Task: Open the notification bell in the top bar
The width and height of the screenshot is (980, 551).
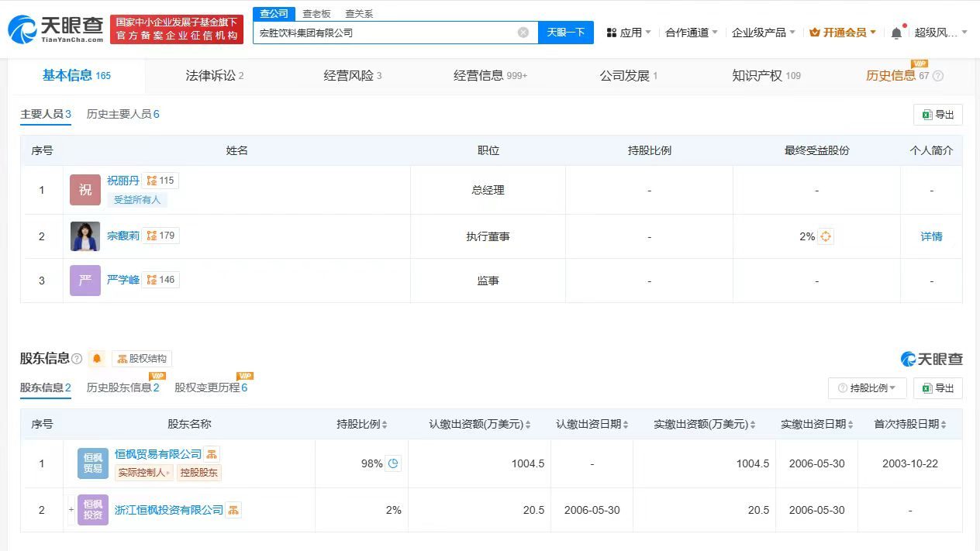Action: (897, 32)
